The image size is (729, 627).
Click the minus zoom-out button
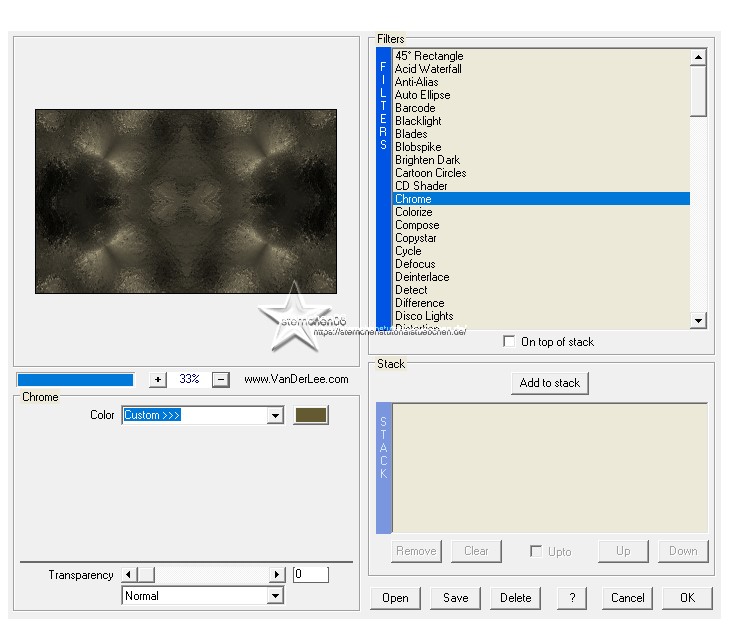pyautogui.click(x=222, y=380)
